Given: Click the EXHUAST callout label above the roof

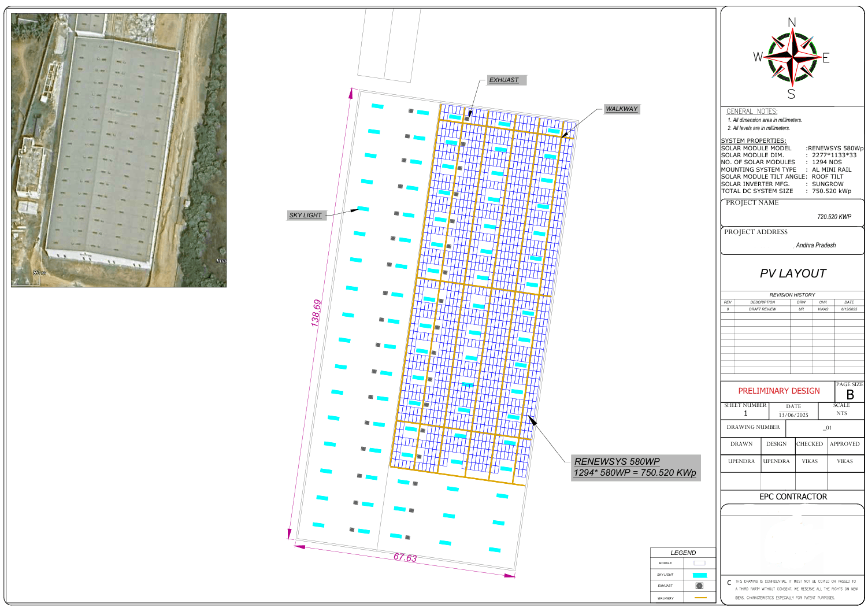Looking at the screenshot, I should click(506, 80).
